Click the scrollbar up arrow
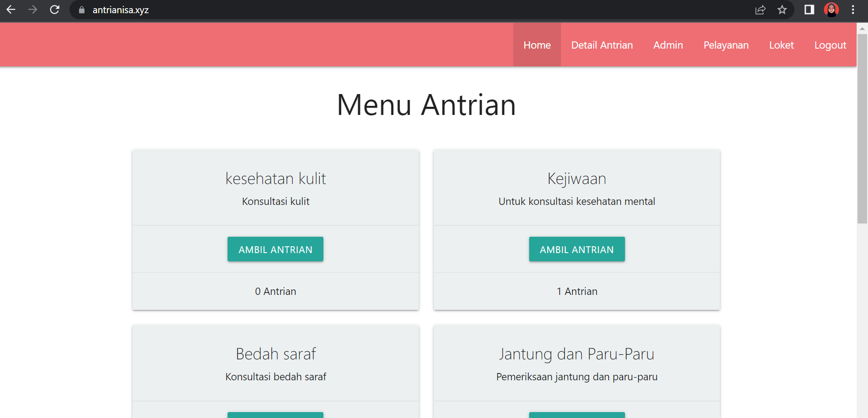 click(x=862, y=28)
